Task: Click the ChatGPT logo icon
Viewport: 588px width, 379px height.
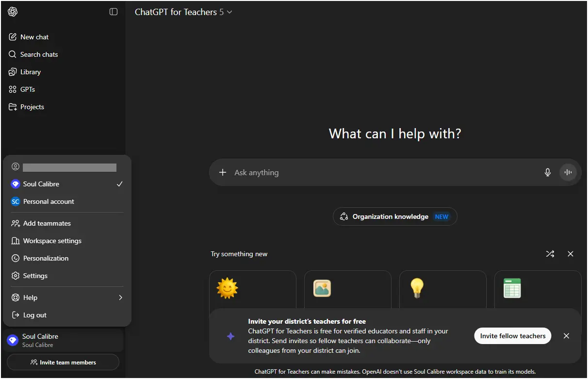Action: tap(13, 12)
